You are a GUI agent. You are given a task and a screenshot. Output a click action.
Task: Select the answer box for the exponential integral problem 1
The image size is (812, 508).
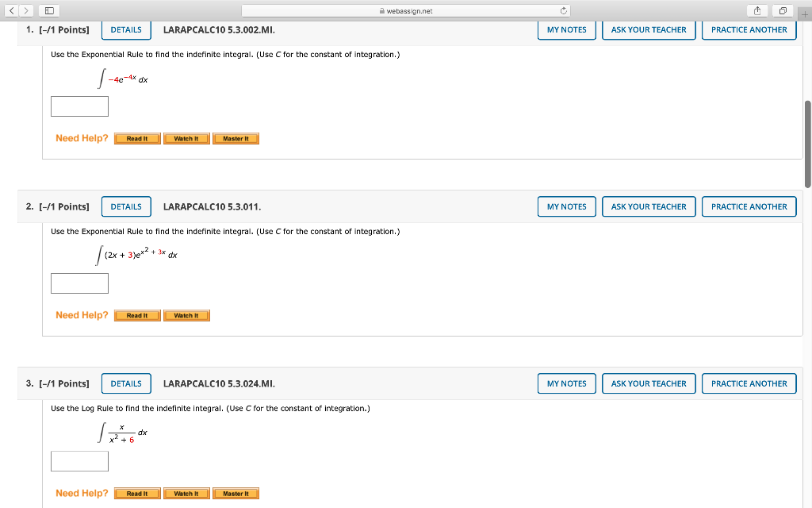click(79, 106)
